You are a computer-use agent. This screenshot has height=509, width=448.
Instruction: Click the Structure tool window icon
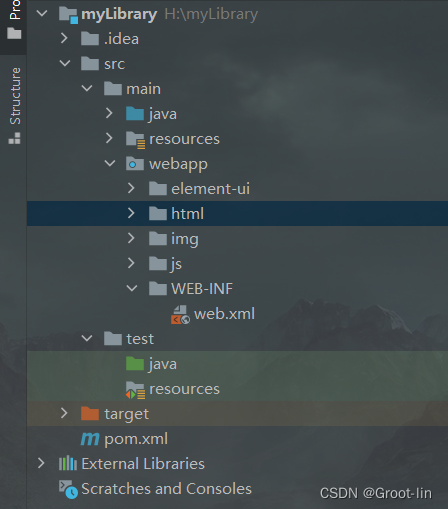(14, 138)
